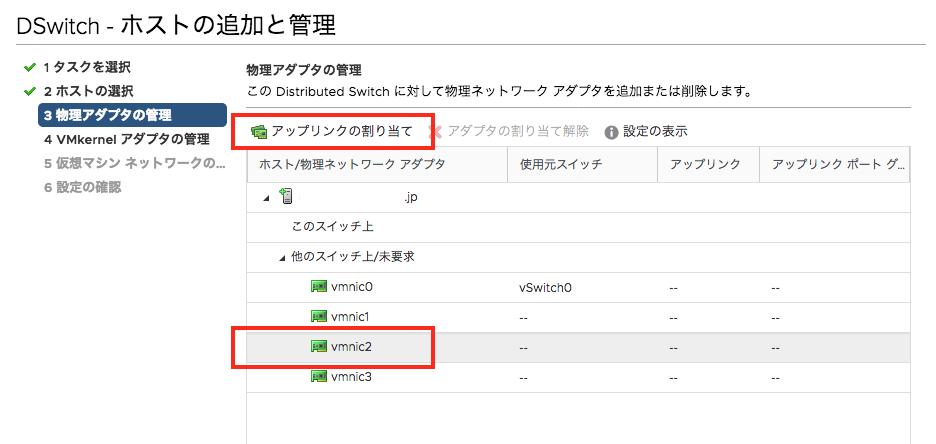Collapse the 他のスイッチ上/未要求 group
Image resolution: width=936 pixels, height=444 pixels.
pos(282,258)
